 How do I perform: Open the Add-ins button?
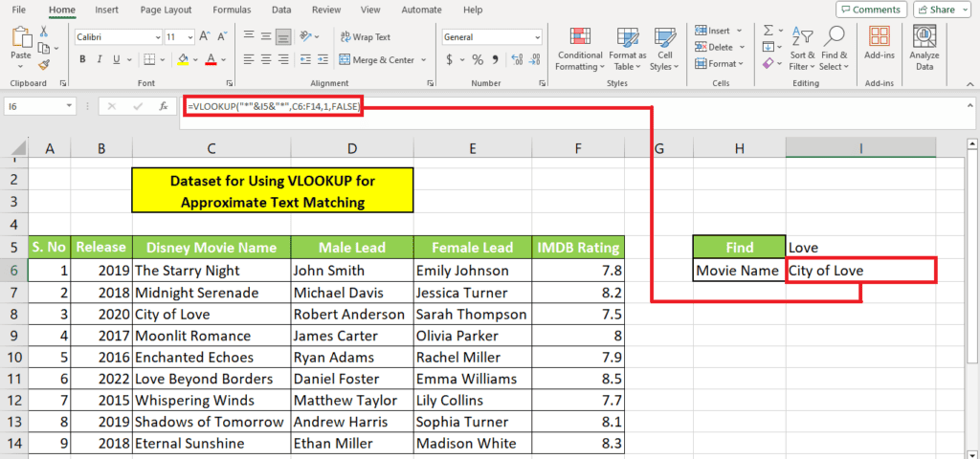[x=880, y=44]
